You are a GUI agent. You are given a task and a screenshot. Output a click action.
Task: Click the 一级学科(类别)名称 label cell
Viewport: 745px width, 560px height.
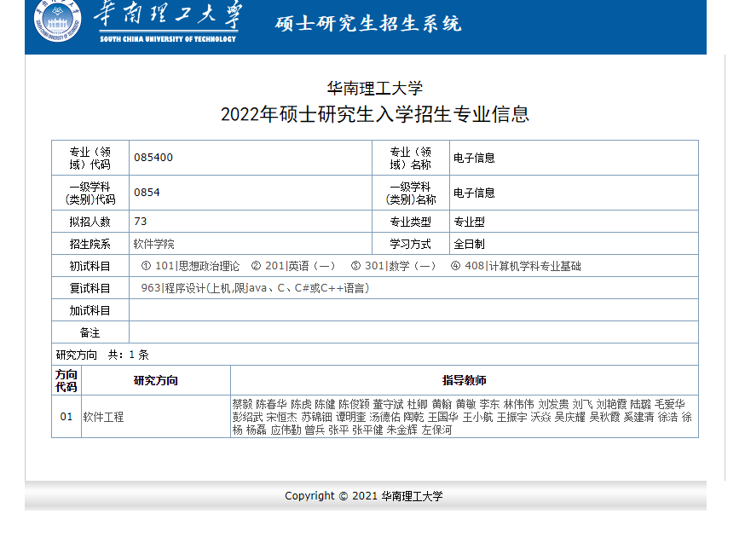coord(411,193)
